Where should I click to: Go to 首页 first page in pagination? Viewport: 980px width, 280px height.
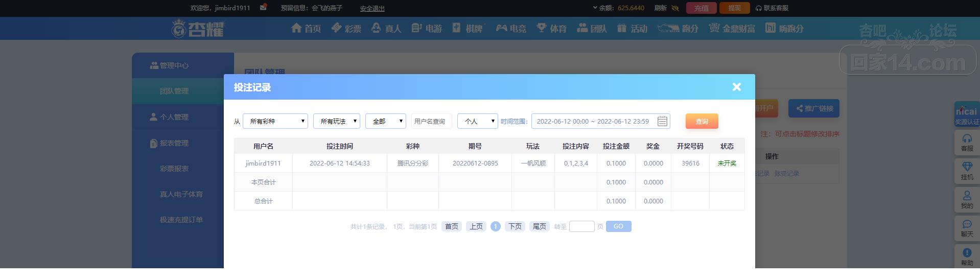[x=452, y=226]
